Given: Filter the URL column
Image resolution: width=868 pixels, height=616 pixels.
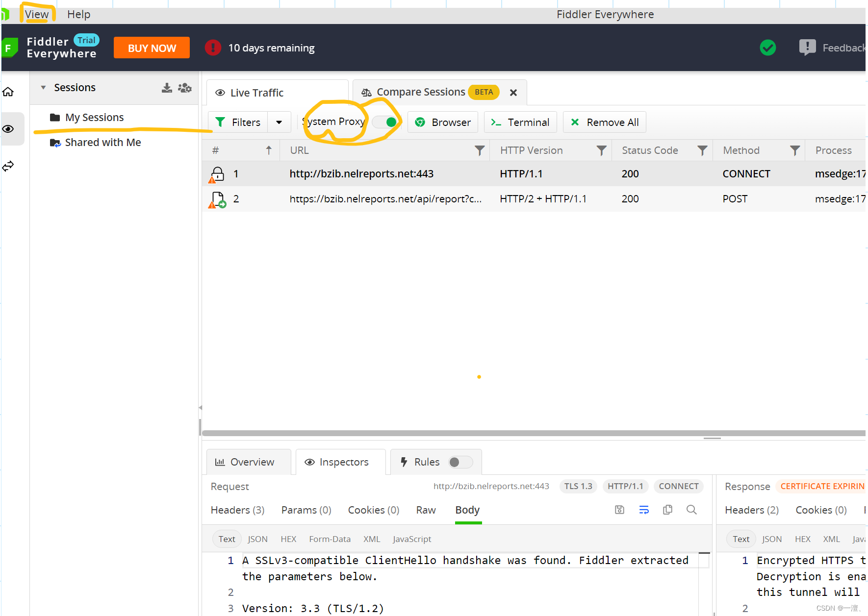Looking at the screenshot, I should pos(480,150).
